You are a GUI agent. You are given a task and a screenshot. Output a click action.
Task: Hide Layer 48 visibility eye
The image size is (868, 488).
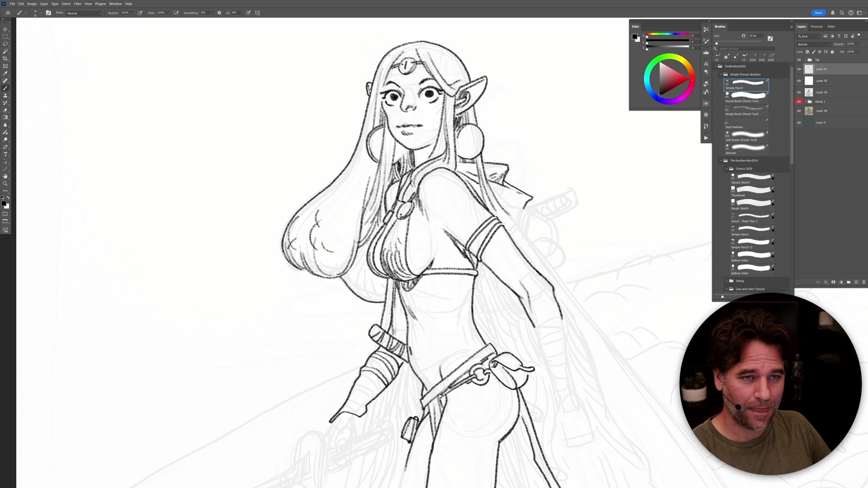tap(799, 111)
